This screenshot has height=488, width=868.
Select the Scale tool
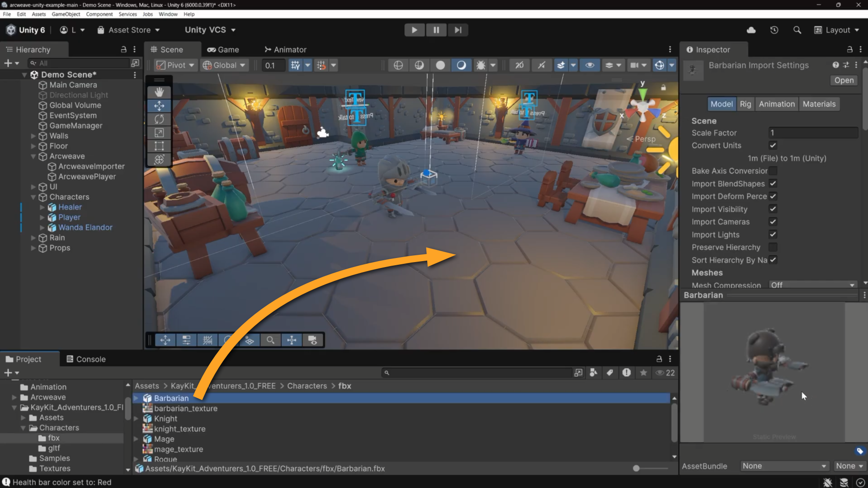coord(159,133)
